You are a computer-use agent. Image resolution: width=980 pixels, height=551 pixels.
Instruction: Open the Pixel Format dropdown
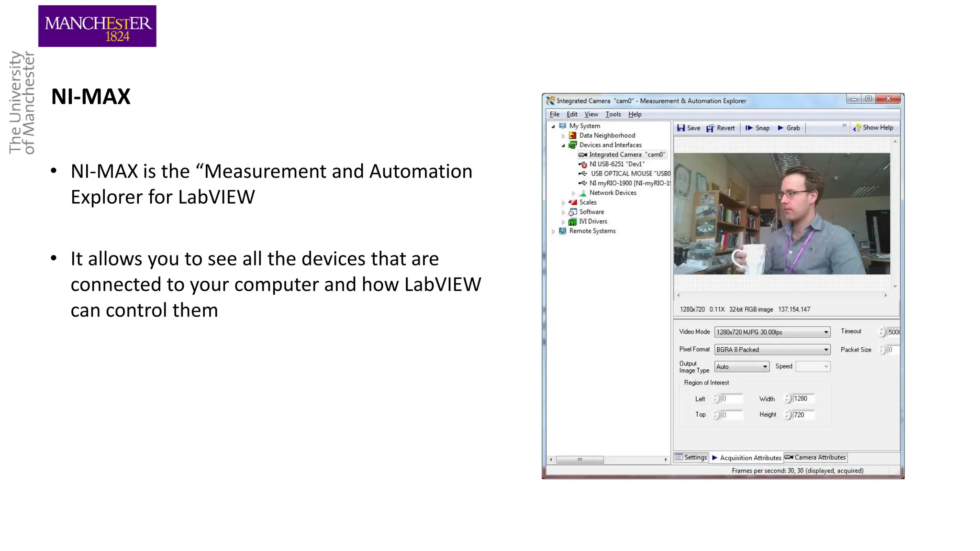772,350
